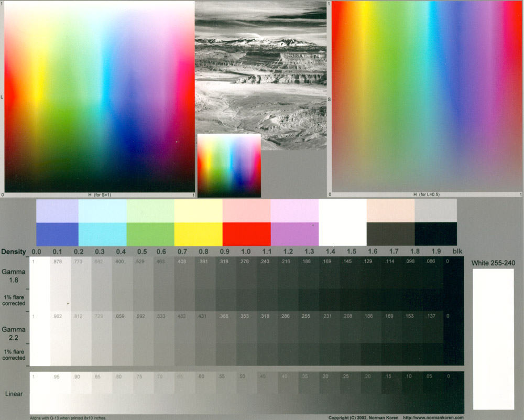Click the saturated red color patch
524x420 pixels.
coord(247,234)
